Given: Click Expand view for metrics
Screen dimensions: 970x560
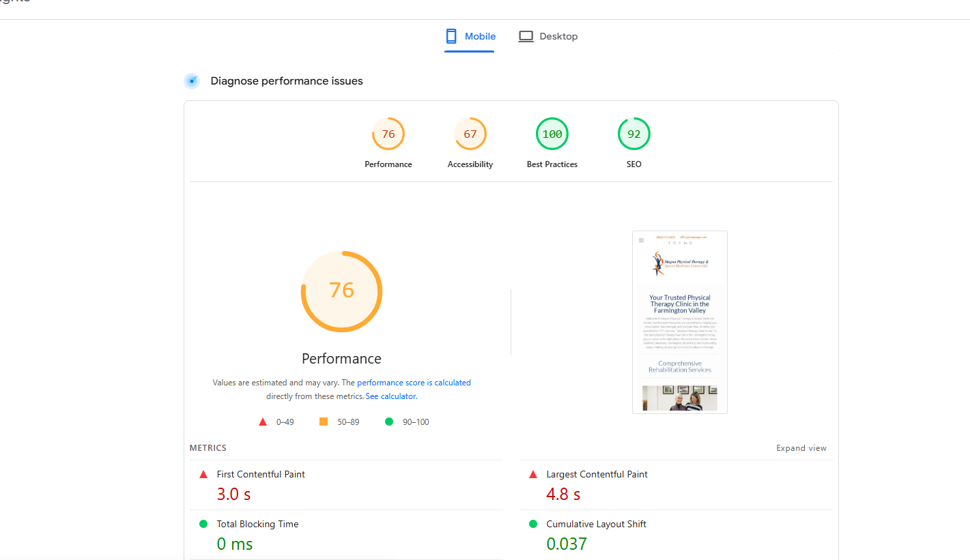Looking at the screenshot, I should click(x=801, y=448).
